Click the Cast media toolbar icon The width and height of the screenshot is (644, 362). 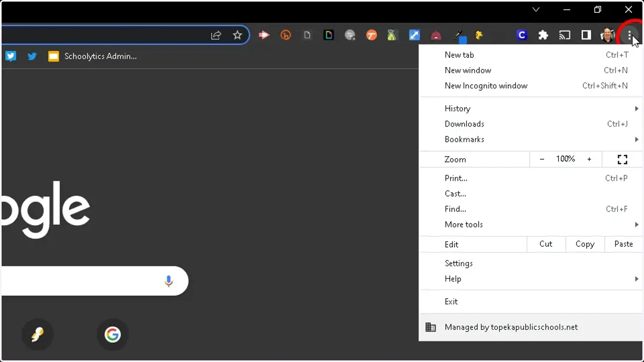565,35
